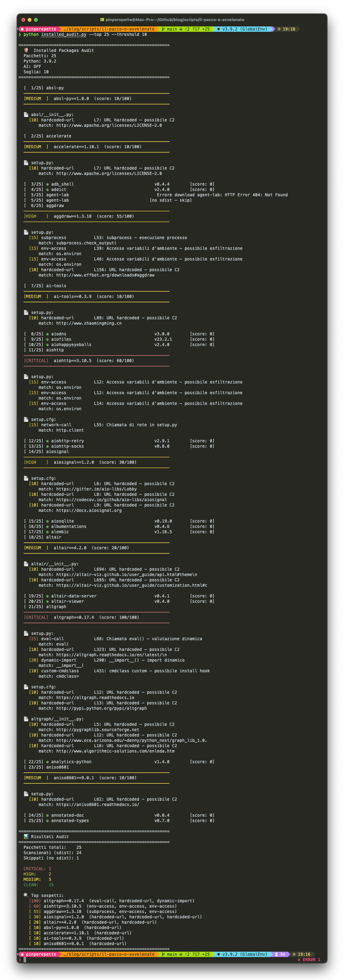Click the red close window button

click(x=23, y=20)
